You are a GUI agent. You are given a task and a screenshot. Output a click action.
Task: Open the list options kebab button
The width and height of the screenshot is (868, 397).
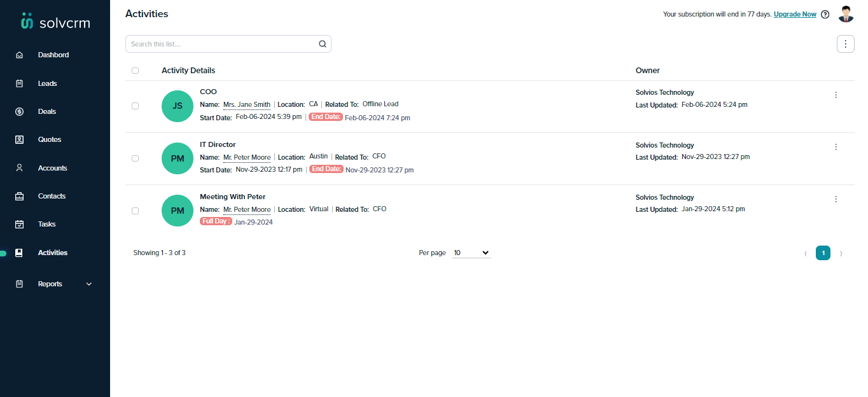click(x=845, y=44)
